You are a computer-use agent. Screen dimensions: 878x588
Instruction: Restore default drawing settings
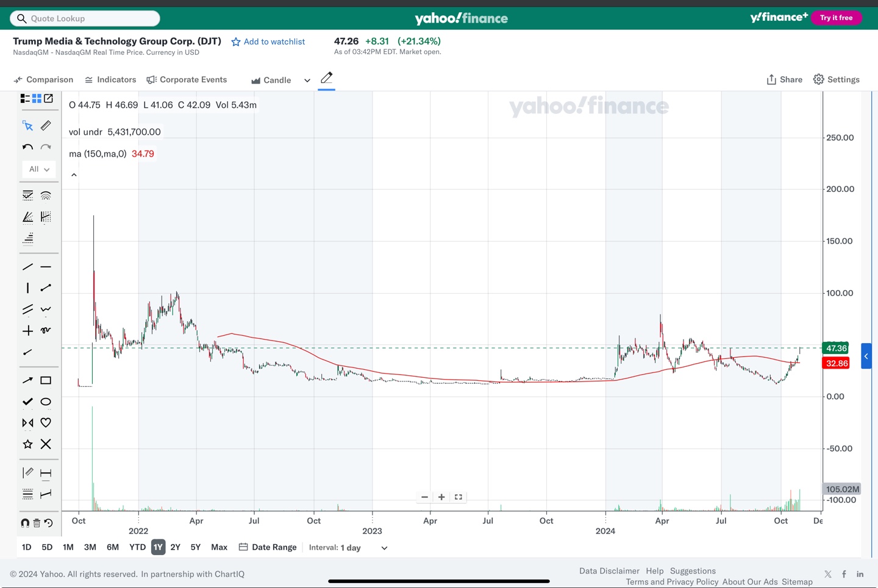coord(48,523)
